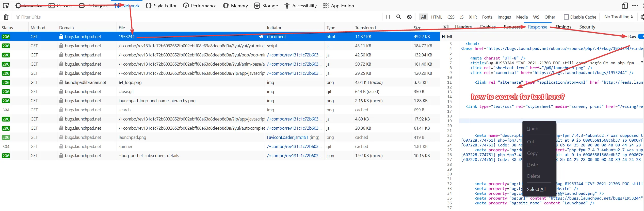Filter requests by Media
The height and width of the screenshot is (211, 644).
(x=522, y=17)
